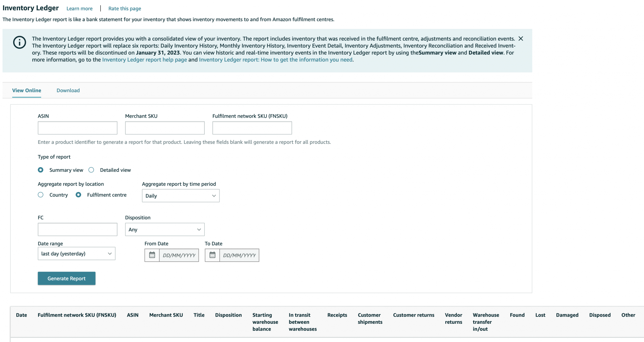Viewport: 644px width, 342px height.
Task: Open the From Date calendar picker
Action: (x=152, y=255)
